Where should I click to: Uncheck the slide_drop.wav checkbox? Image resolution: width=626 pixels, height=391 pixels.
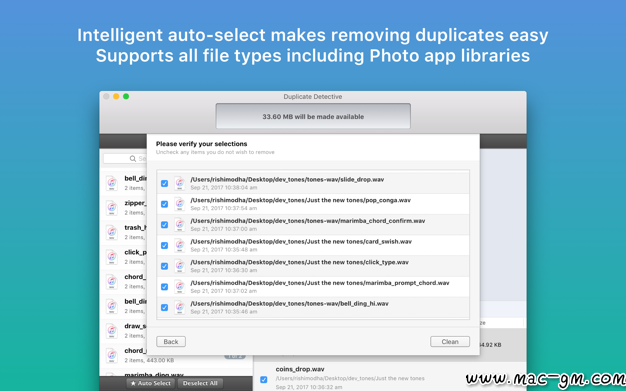click(164, 183)
